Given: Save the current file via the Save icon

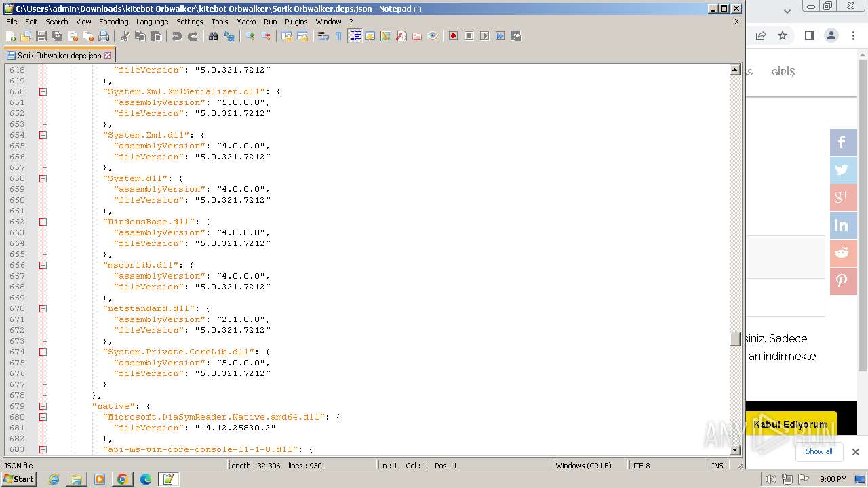Looking at the screenshot, I should [41, 36].
